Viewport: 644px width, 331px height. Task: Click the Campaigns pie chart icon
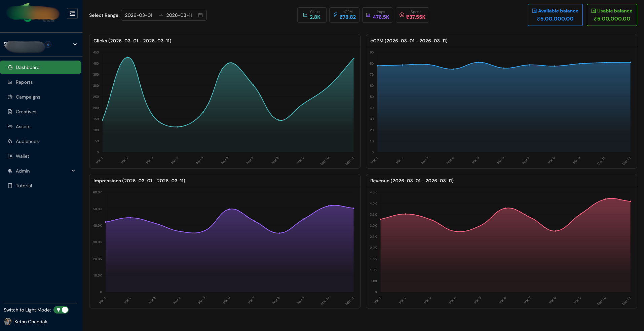tap(10, 97)
